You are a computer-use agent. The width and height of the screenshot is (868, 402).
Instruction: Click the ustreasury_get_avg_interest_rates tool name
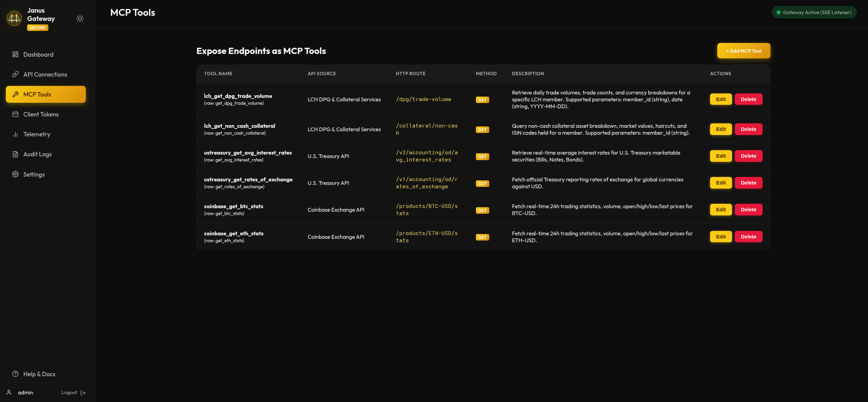coord(248,153)
